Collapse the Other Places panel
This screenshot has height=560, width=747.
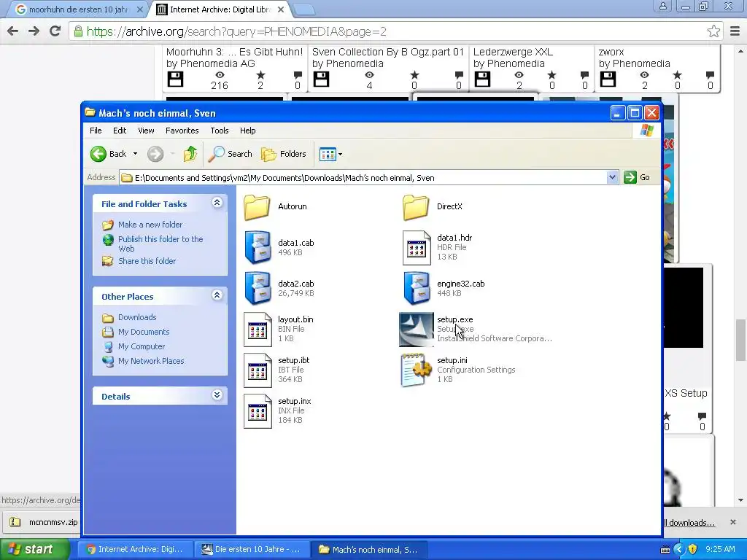pos(217,295)
